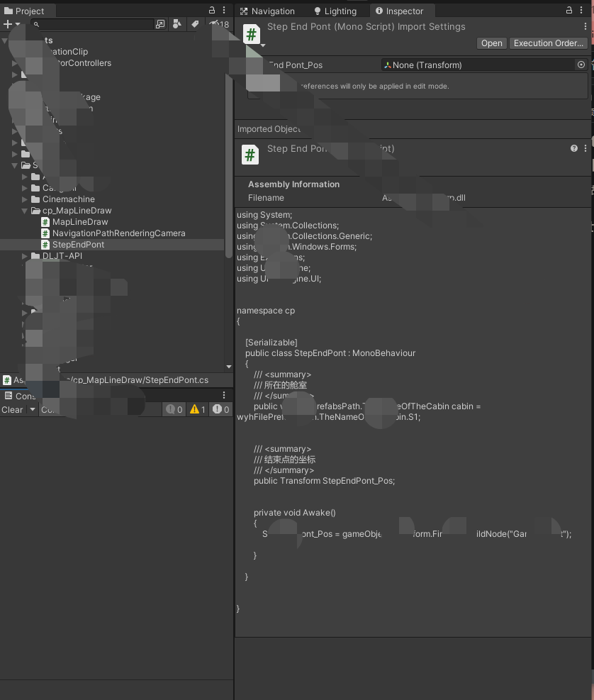Toggle Console warning filter showing 1
The width and height of the screenshot is (594, 700).
pos(197,409)
